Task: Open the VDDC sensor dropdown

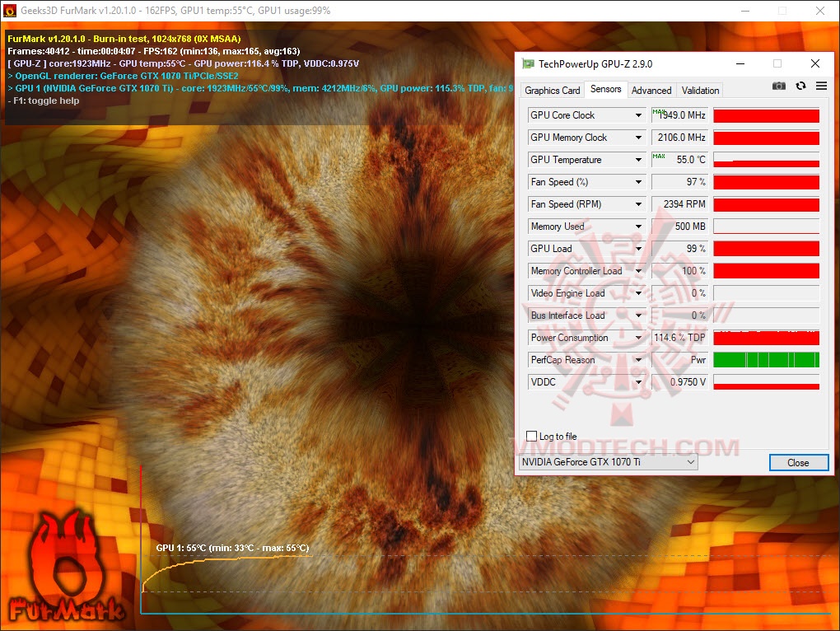Action: pyautogui.click(x=638, y=382)
